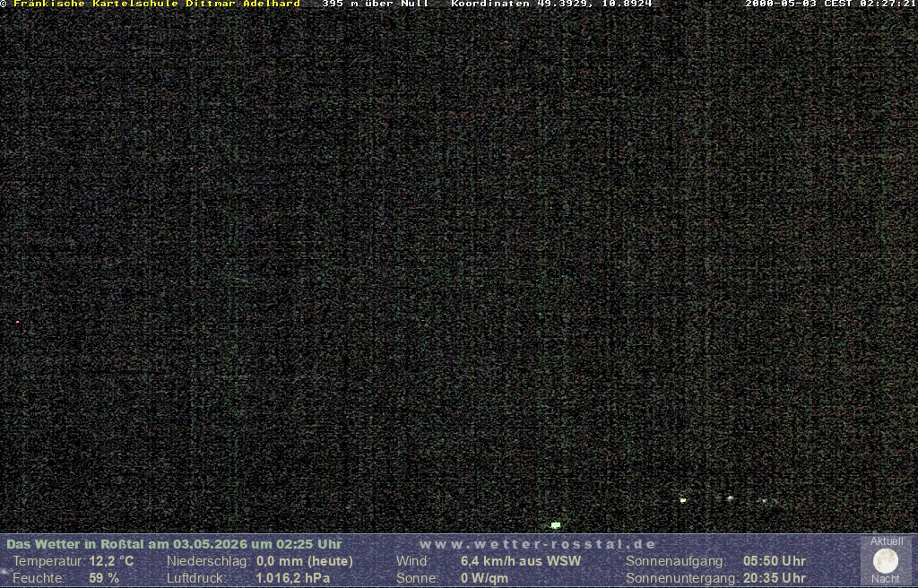Image resolution: width=918 pixels, height=588 pixels.
Task: Click the www.wetter-rosstal.de website link
Action: [538, 544]
